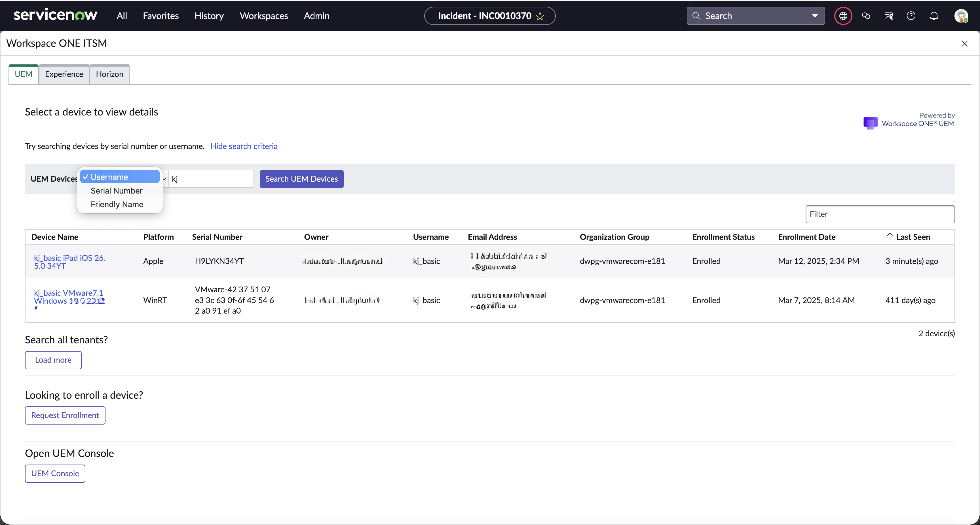Open the user profile avatar
Image resolution: width=980 pixels, height=525 pixels.
[x=961, y=16]
